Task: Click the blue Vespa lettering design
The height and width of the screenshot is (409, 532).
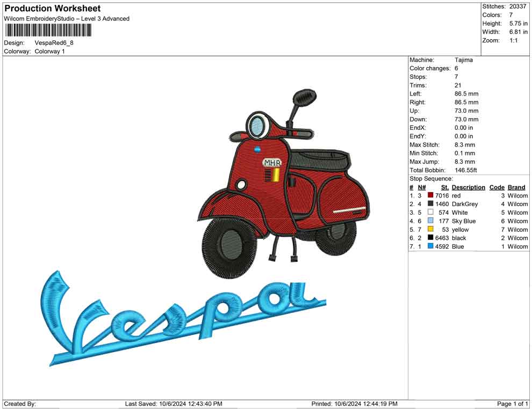Action: coord(183,318)
